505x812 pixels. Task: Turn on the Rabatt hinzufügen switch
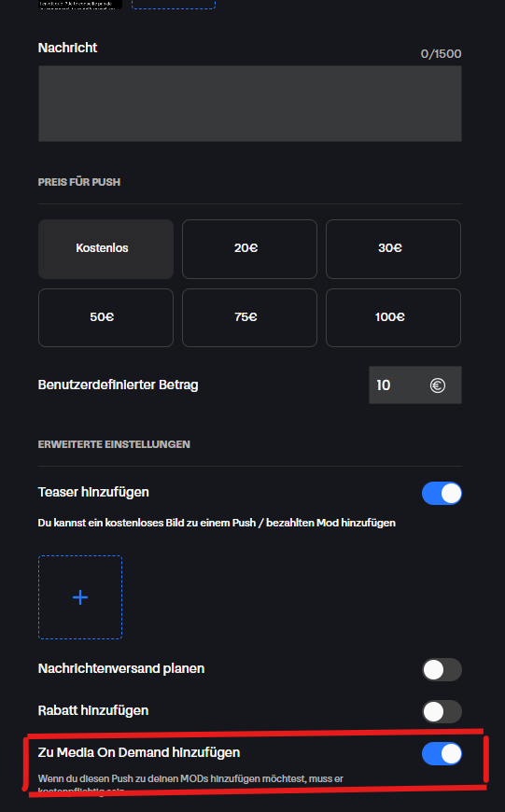pyautogui.click(x=442, y=711)
